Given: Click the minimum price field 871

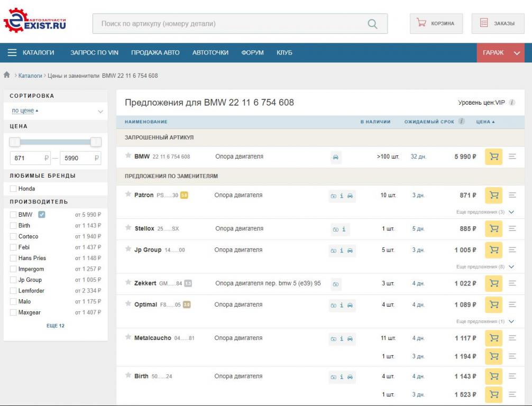Looking at the screenshot, I should point(30,158).
